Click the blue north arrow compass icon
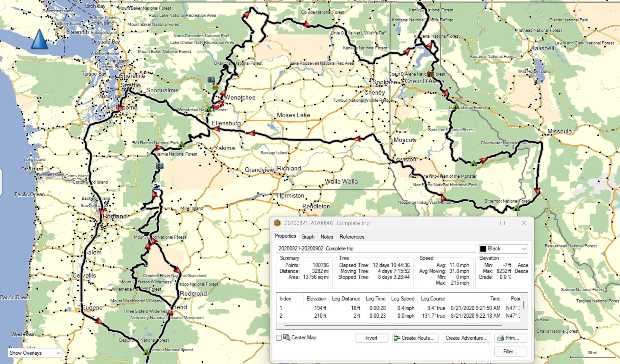 pyautogui.click(x=39, y=39)
